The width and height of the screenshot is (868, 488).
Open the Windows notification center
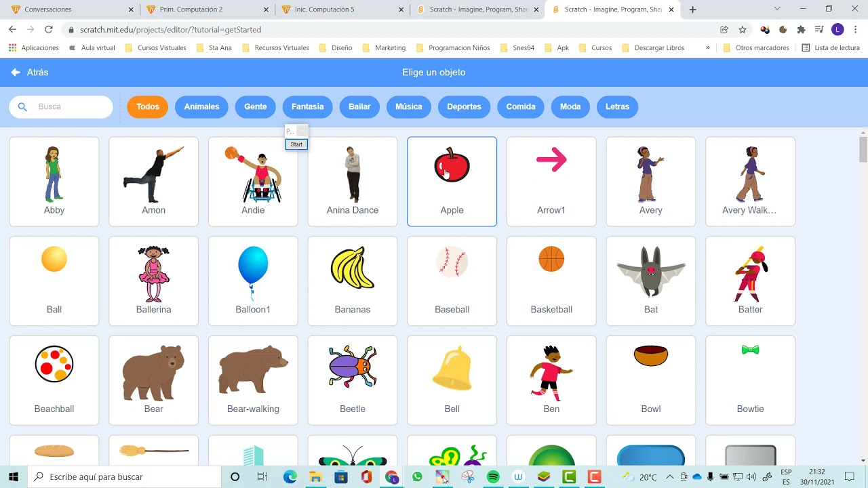point(849,476)
